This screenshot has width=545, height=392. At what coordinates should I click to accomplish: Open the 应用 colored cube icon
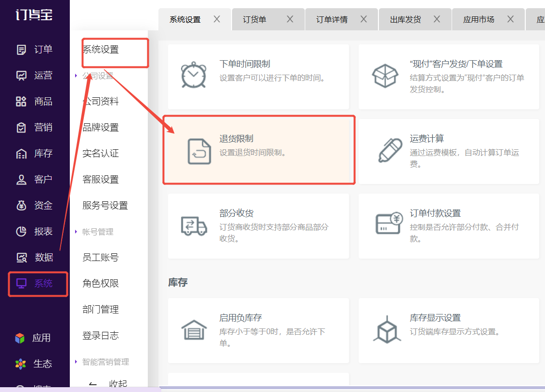click(x=20, y=338)
